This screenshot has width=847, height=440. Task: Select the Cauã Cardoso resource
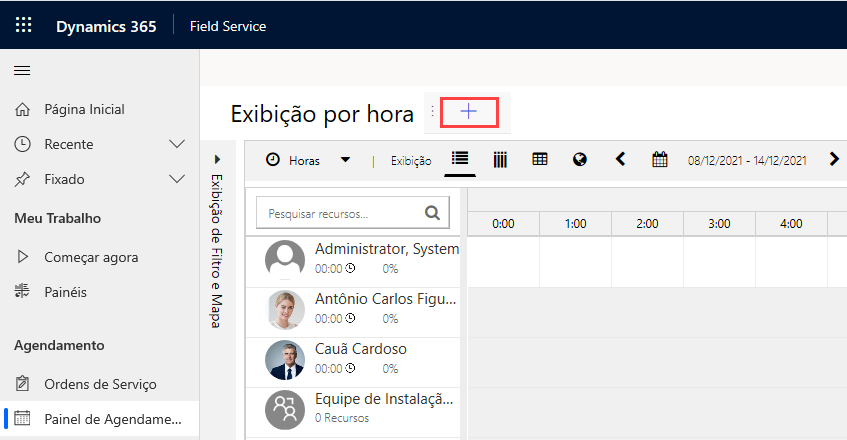(x=353, y=363)
